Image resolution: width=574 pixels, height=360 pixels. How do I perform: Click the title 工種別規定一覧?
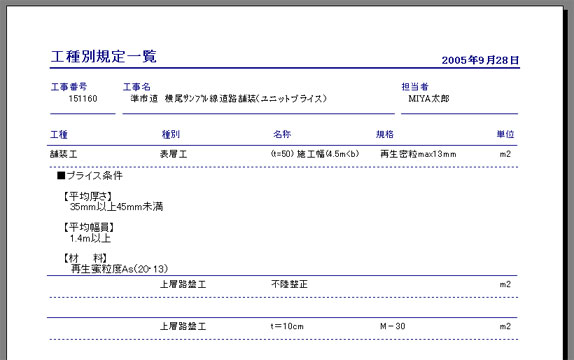[x=104, y=56]
